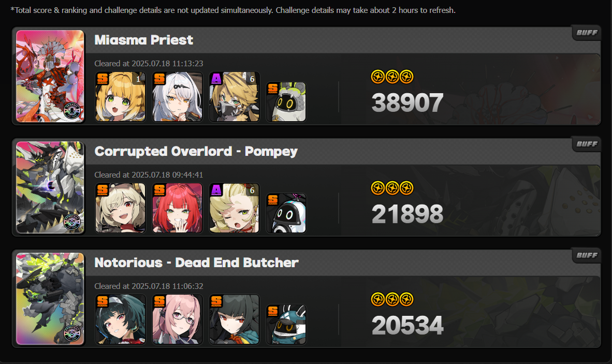
Task: Select the blue-capped Bangboo in Butcher team
Action: click(x=286, y=325)
